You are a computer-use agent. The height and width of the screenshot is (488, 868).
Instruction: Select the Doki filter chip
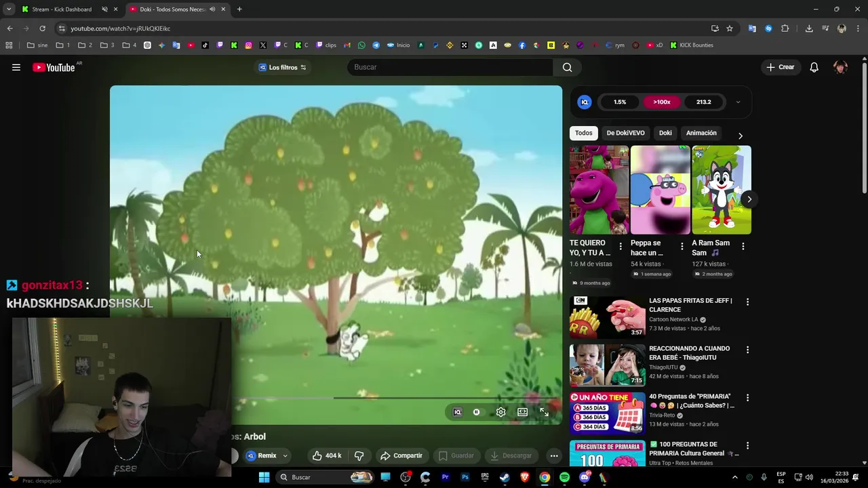tap(665, 133)
